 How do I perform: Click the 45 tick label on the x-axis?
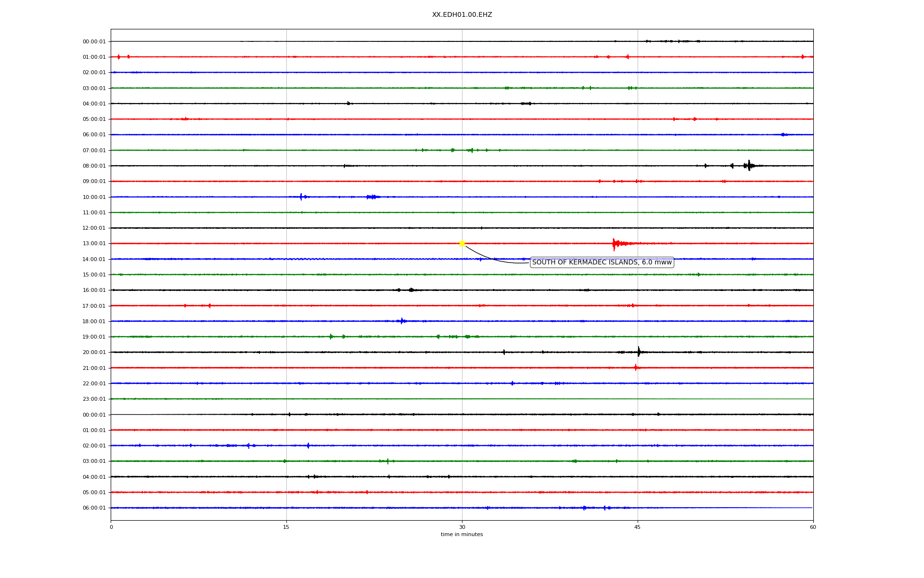click(638, 527)
